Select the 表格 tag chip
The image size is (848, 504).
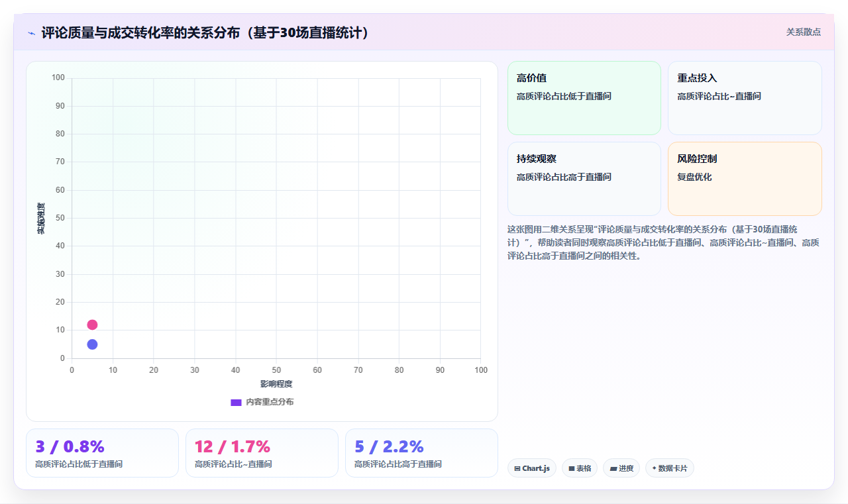[580, 468]
